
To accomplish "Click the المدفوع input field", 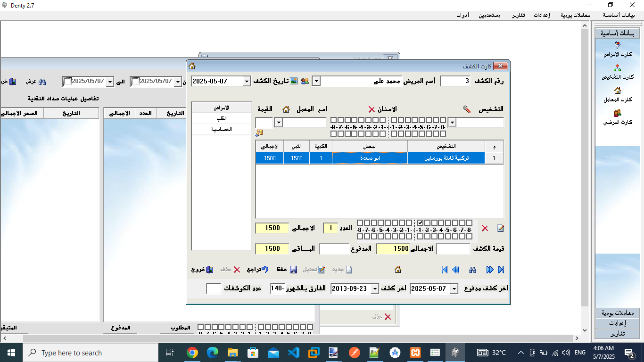I will pyautogui.click(x=334, y=248).
